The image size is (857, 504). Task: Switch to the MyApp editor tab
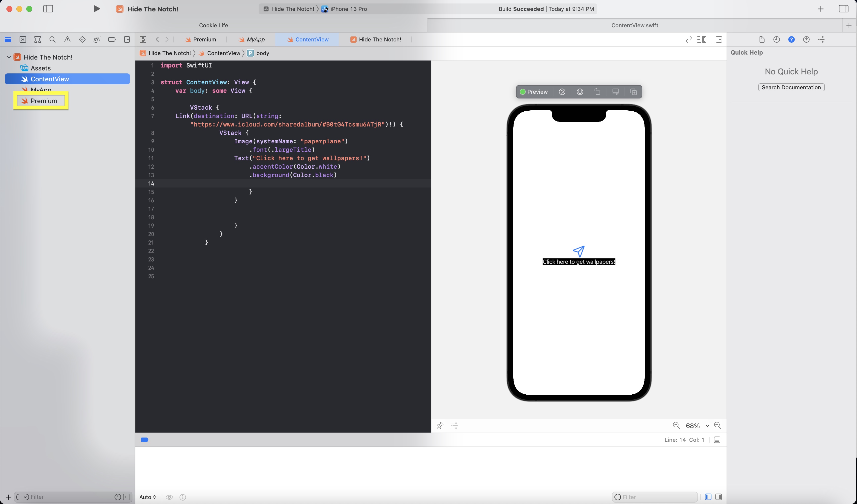point(252,39)
